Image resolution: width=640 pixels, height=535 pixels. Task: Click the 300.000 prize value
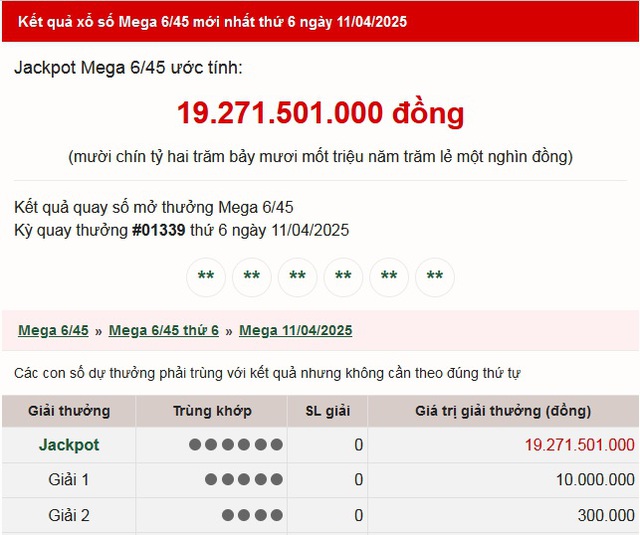click(x=606, y=515)
